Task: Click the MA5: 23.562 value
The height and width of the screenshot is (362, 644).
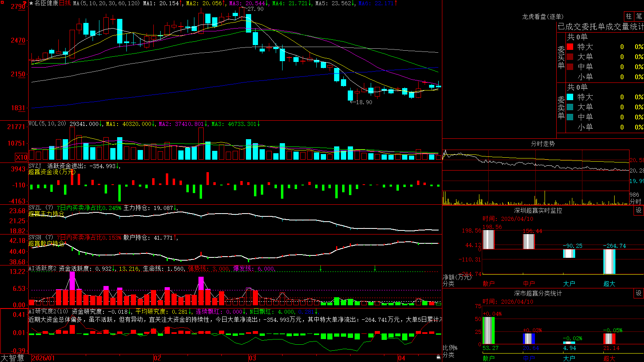Action: point(333,3)
